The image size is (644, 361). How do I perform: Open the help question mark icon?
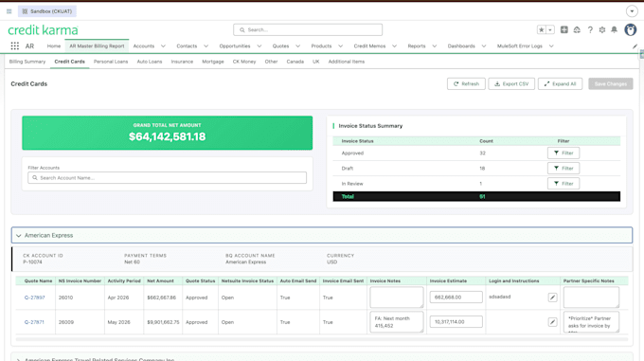pos(590,29)
